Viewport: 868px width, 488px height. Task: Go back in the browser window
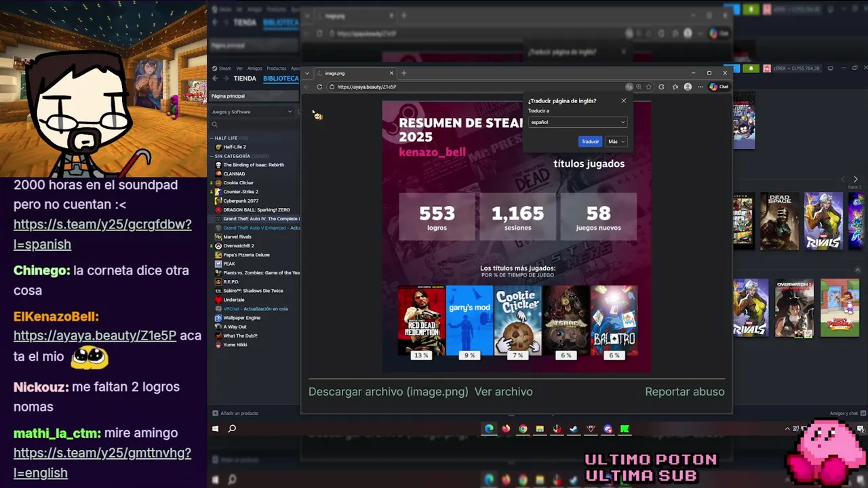(307, 87)
